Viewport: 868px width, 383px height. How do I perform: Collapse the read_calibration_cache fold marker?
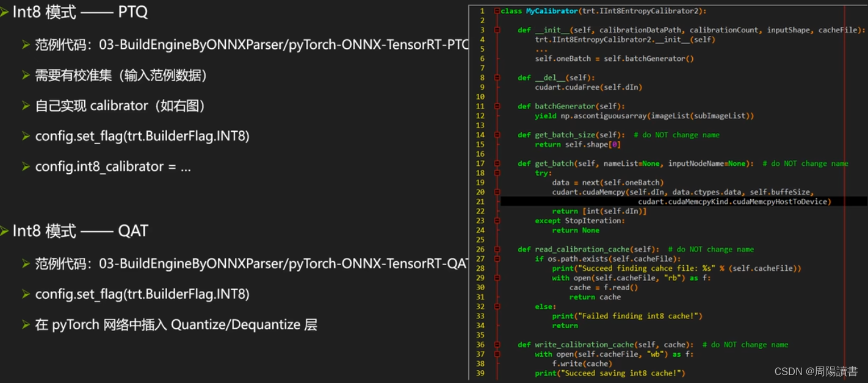point(497,249)
